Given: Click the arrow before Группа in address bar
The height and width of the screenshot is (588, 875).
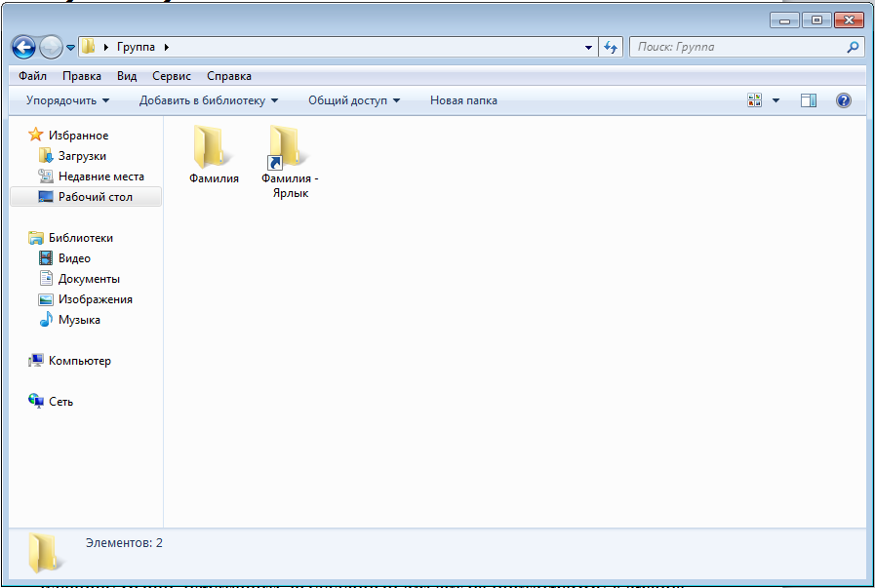Looking at the screenshot, I should 106,48.
